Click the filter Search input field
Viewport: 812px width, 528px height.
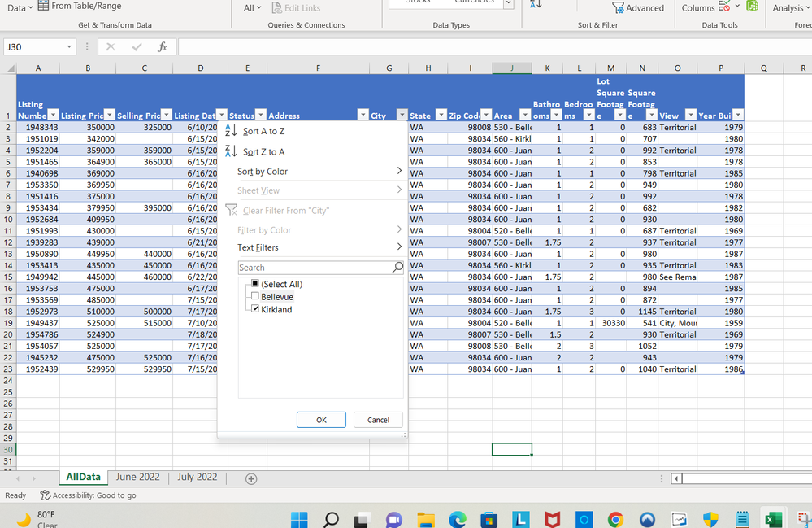coord(315,268)
